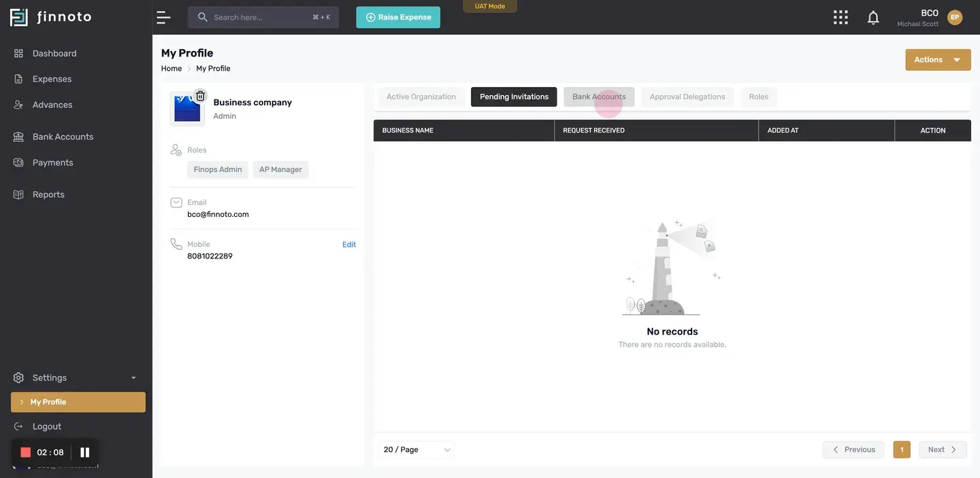Open the Actions dropdown
This screenshot has width=980, height=478.
click(938, 60)
